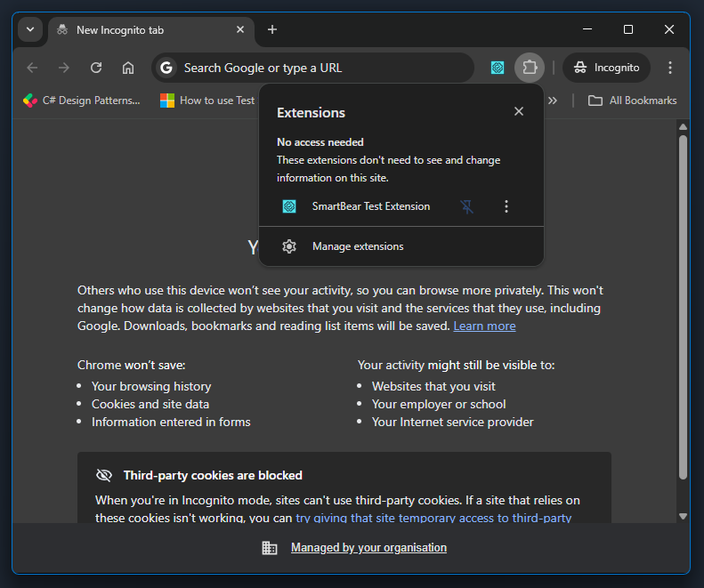The image size is (704, 588).
Task: Click the Search Google or type URL field
Action: (x=320, y=68)
